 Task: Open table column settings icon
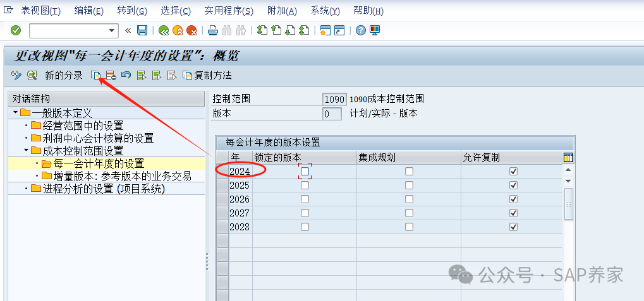point(569,158)
